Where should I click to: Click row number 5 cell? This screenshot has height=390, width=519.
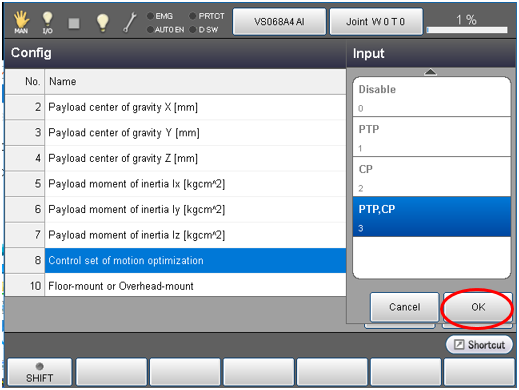(25, 184)
